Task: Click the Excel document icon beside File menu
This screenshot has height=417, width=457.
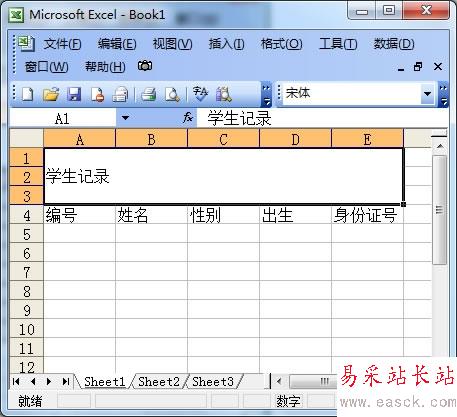Action: [26, 43]
